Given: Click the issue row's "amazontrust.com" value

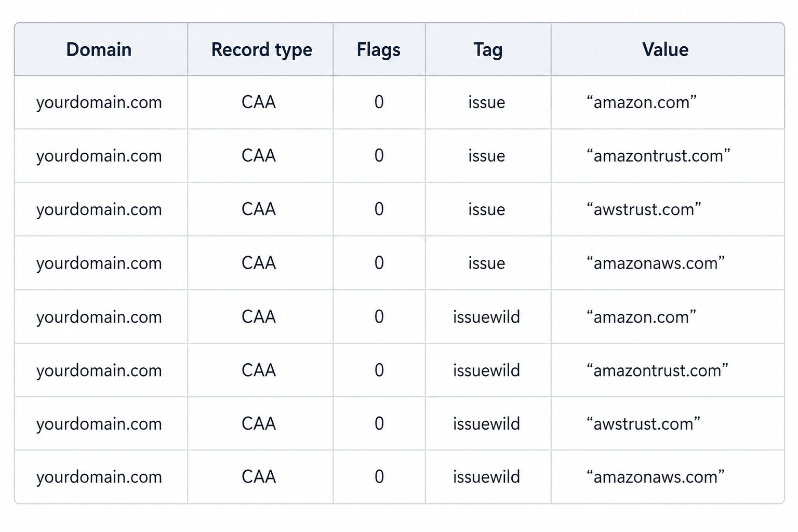Looking at the screenshot, I should 658,156.
